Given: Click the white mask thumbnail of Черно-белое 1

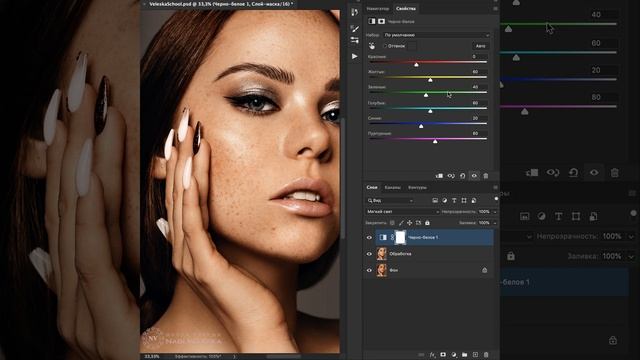Looking at the screenshot, I should [400, 237].
